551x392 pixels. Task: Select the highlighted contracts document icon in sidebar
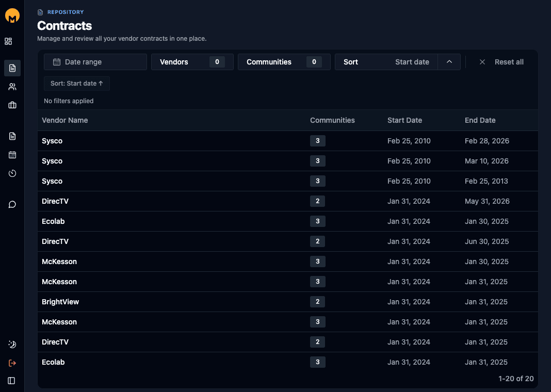point(12,68)
